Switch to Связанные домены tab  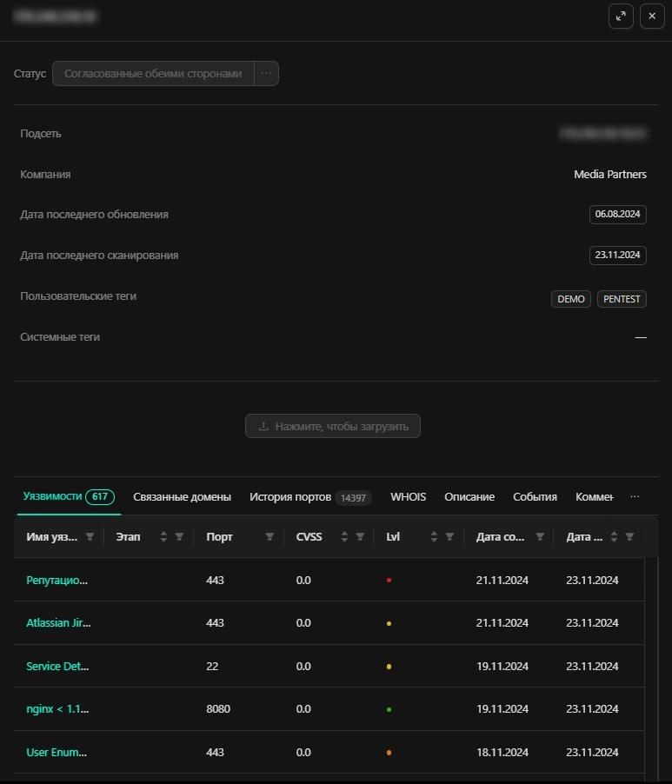click(x=182, y=497)
